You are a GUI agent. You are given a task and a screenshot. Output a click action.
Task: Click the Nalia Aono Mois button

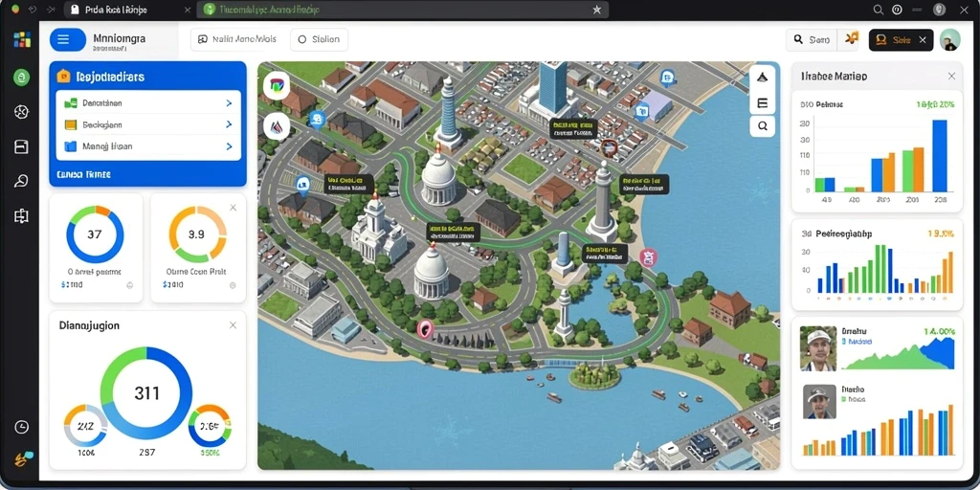point(237,39)
